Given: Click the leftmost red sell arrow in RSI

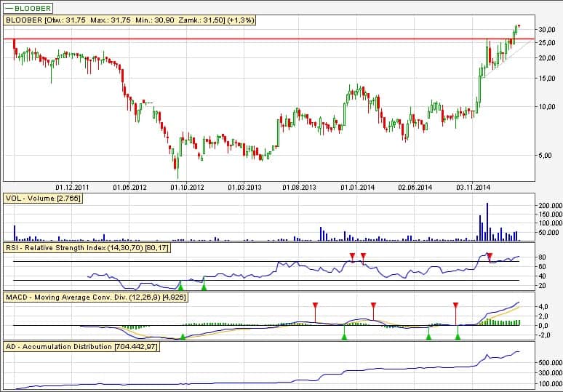Looking at the screenshot, I should [352, 256].
